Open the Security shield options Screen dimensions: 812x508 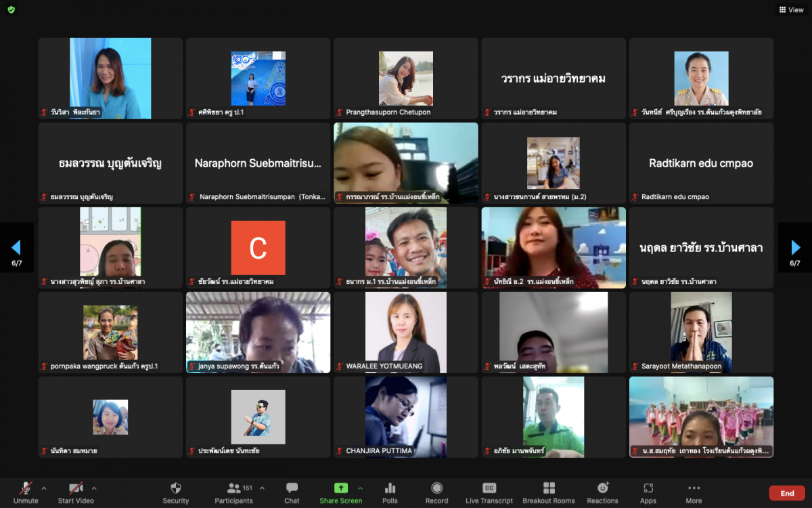click(x=175, y=492)
